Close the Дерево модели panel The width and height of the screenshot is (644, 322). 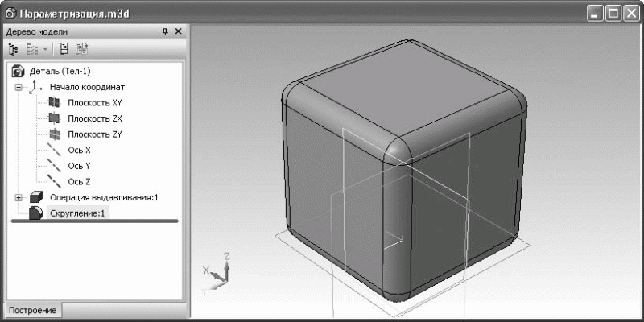tap(179, 31)
